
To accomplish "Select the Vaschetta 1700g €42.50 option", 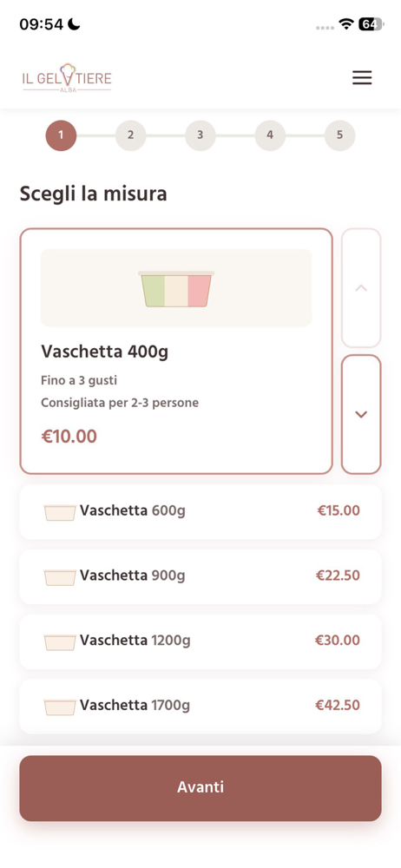I will 200,706.
